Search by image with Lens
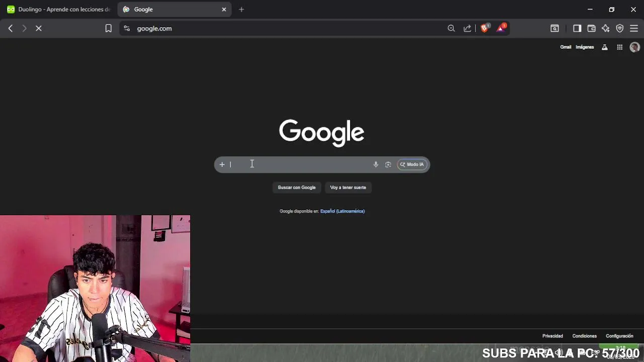This screenshot has height=362, width=644. coord(388,164)
